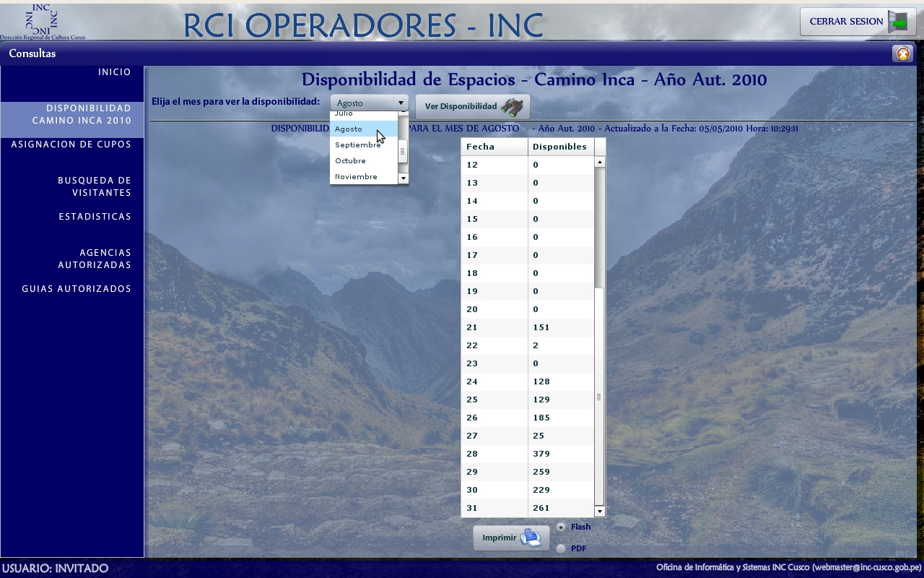The width and height of the screenshot is (924, 578).
Task: Select the PDF radio option
Action: [561, 549]
